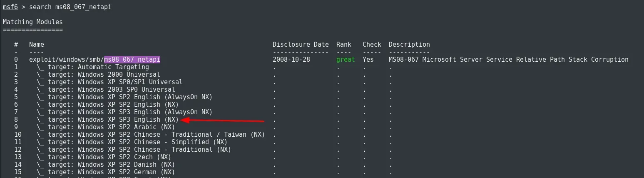Select Windows XP SP3 English (AlwaysOn NX)

coord(124,112)
